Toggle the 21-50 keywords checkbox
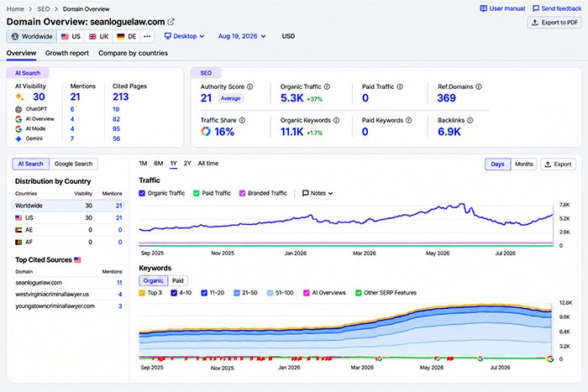588x392 pixels. pos(237,293)
